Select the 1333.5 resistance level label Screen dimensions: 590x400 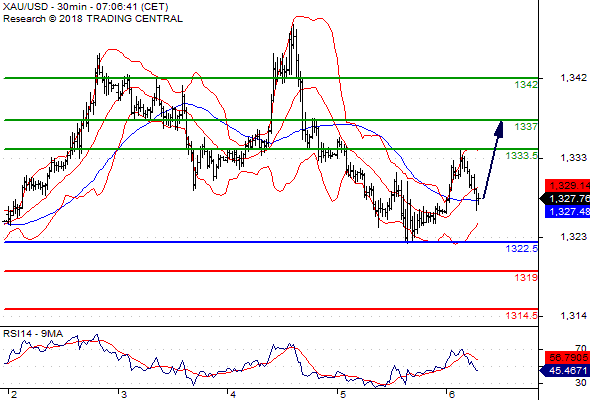coord(522,155)
